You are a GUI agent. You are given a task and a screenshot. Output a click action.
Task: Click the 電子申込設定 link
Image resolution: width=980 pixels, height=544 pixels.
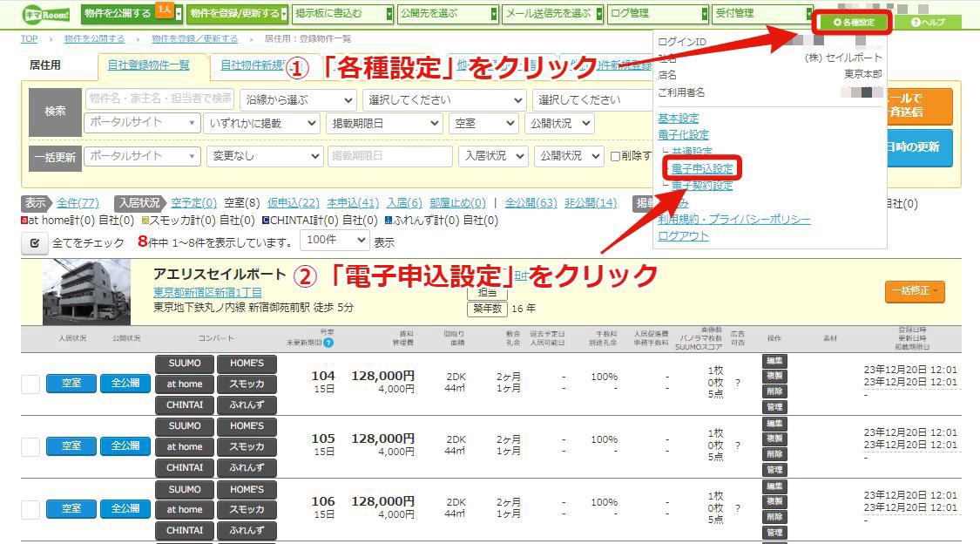702,168
